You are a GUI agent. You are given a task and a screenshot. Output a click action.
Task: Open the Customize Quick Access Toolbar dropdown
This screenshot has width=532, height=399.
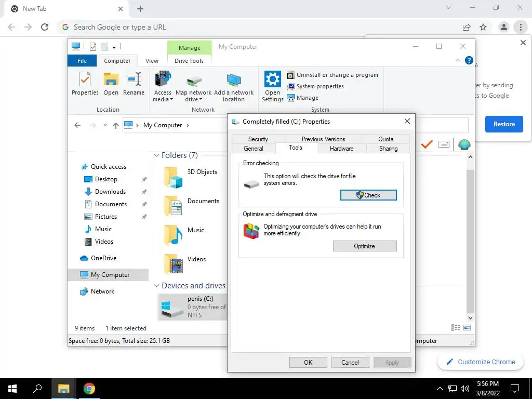click(x=114, y=47)
